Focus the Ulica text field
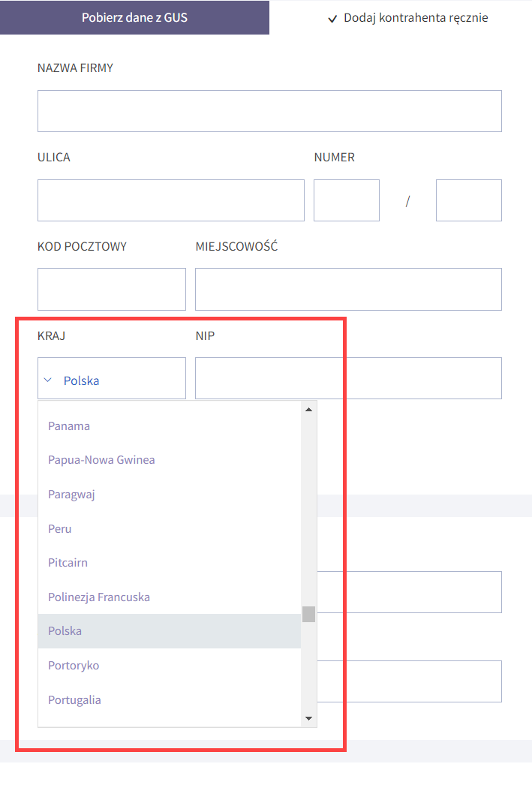Image resolution: width=532 pixels, height=785 pixels. [170, 200]
